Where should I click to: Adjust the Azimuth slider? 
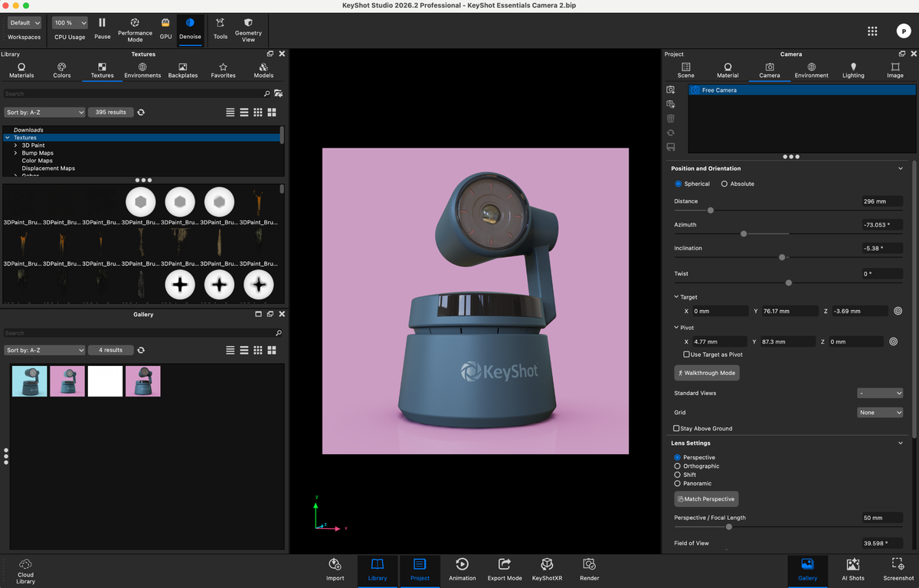click(744, 234)
